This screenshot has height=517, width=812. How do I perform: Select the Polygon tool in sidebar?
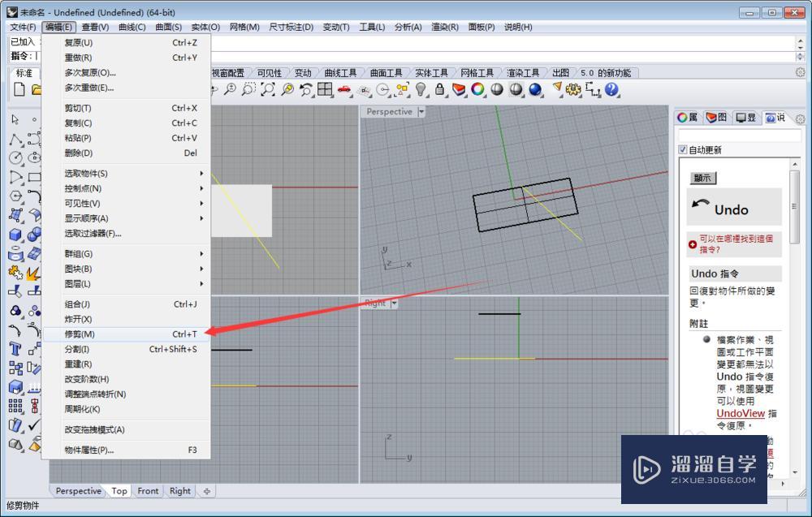[15, 196]
